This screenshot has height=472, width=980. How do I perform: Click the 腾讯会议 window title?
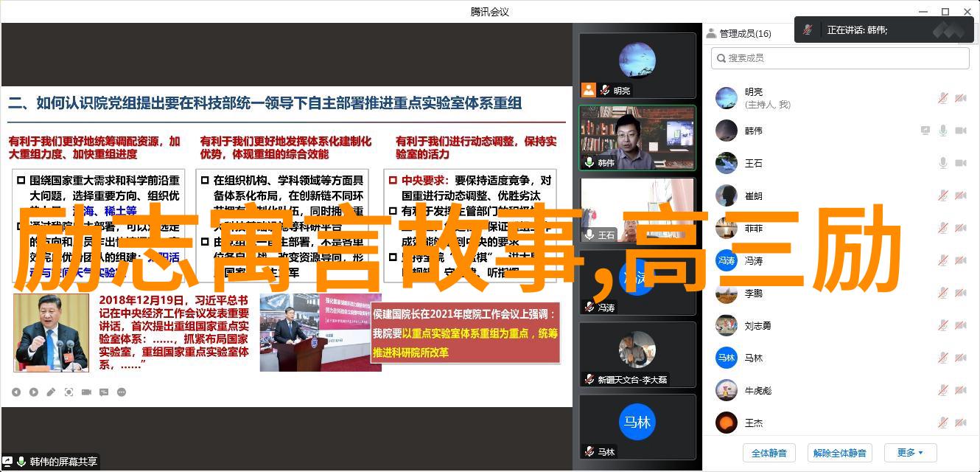(x=490, y=11)
